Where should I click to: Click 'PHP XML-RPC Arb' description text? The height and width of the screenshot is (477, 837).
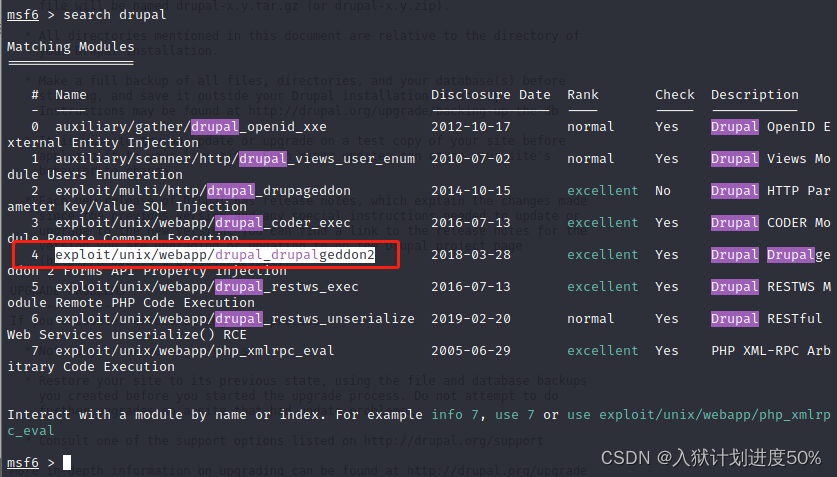pyautogui.click(x=771, y=351)
